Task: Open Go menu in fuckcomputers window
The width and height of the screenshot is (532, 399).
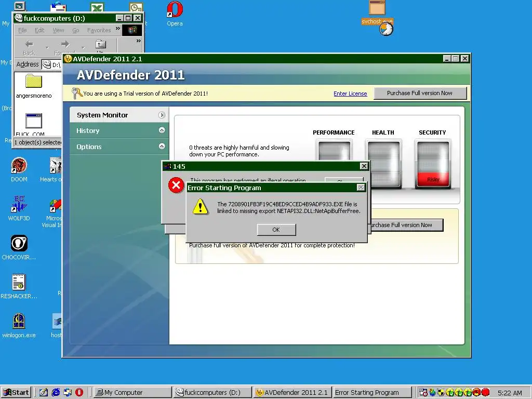Action: coord(76,30)
